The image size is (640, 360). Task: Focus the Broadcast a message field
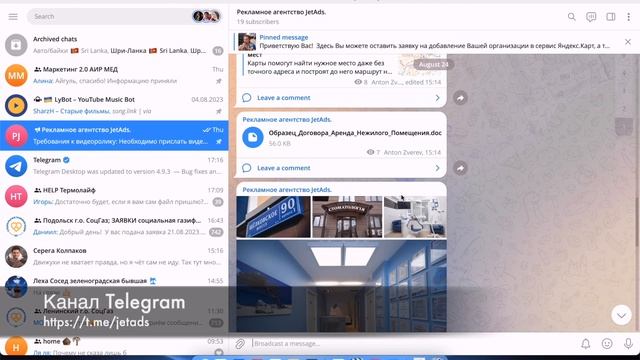point(412,344)
